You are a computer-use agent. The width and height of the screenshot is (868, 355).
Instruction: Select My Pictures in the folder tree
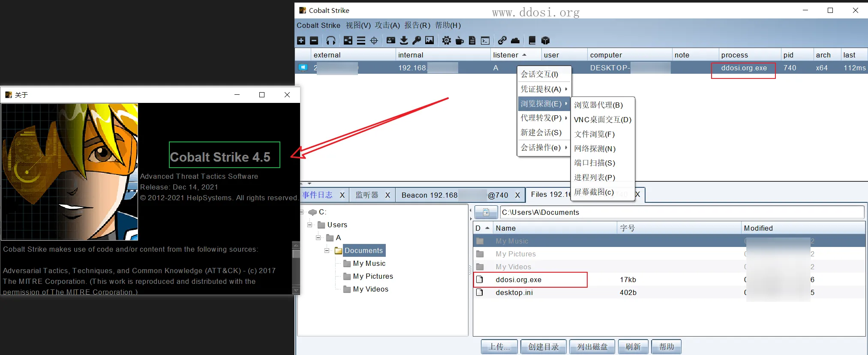373,276
